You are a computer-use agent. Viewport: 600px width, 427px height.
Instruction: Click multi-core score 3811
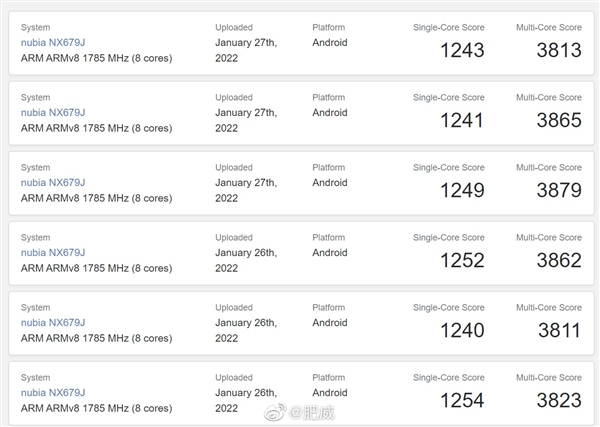559,330
